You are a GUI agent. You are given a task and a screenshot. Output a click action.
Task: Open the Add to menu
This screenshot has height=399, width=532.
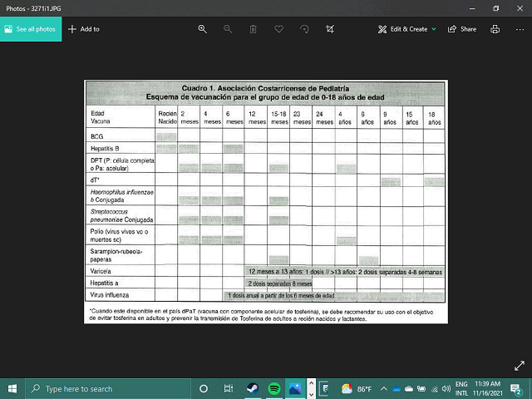click(84, 29)
